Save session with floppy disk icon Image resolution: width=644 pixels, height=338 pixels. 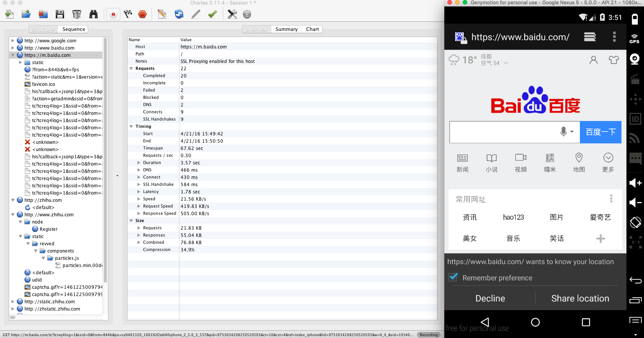[60, 14]
